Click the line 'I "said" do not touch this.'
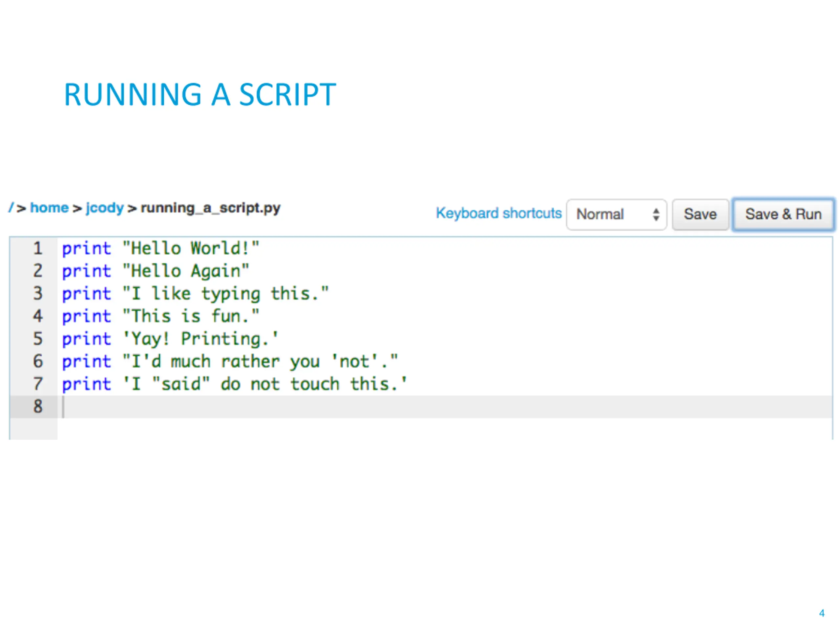The width and height of the screenshot is (840, 630). pyautogui.click(x=235, y=384)
